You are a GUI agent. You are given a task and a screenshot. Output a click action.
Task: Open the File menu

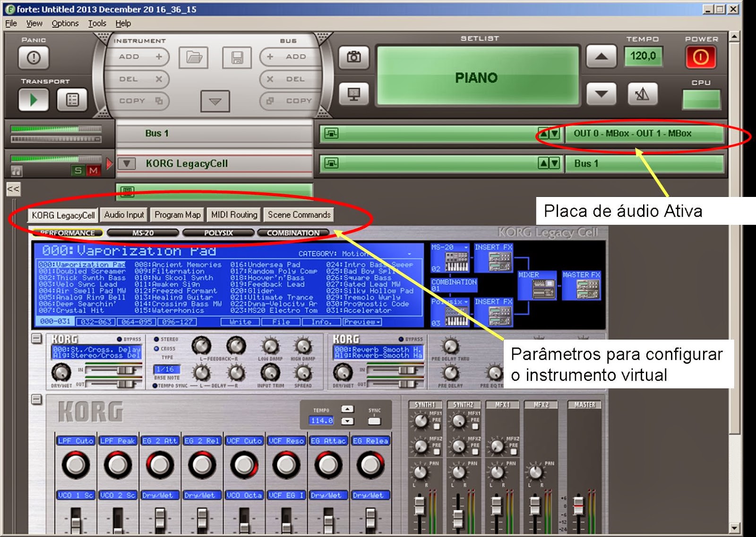click(x=11, y=23)
